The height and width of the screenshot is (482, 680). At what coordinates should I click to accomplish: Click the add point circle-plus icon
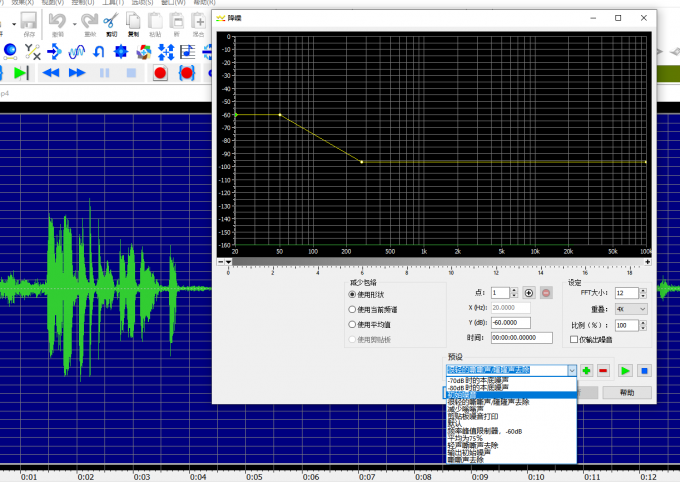click(x=529, y=293)
